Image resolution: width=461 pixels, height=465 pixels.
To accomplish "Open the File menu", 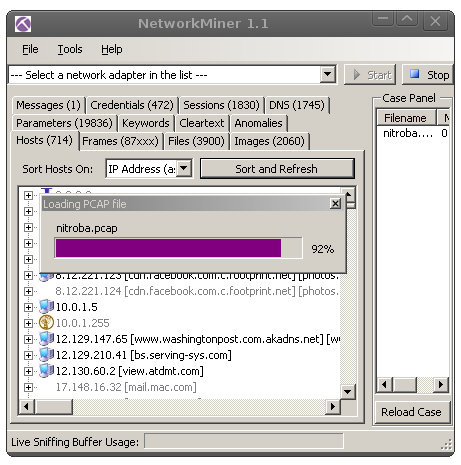I will click(30, 49).
